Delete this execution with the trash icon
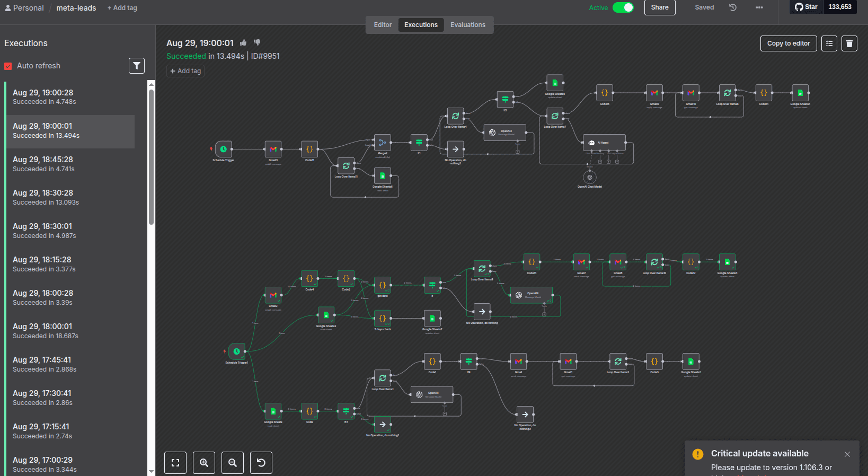The width and height of the screenshot is (868, 476). pyautogui.click(x=849, y=43)
